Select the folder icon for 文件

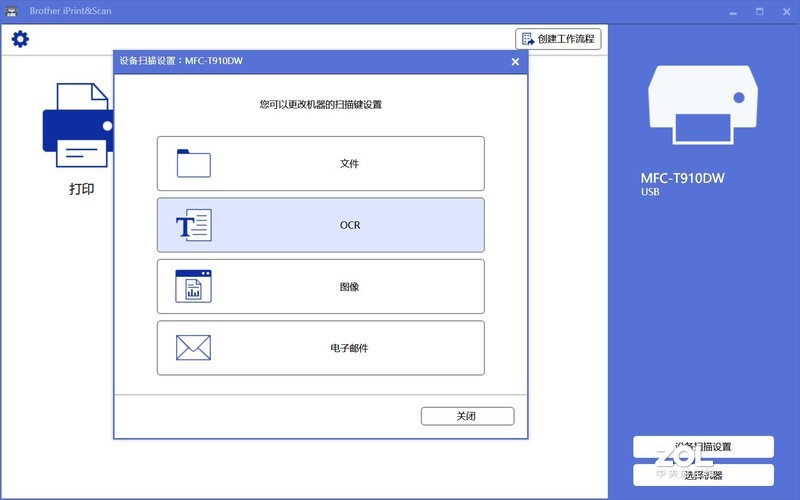[x=193, y=163]
